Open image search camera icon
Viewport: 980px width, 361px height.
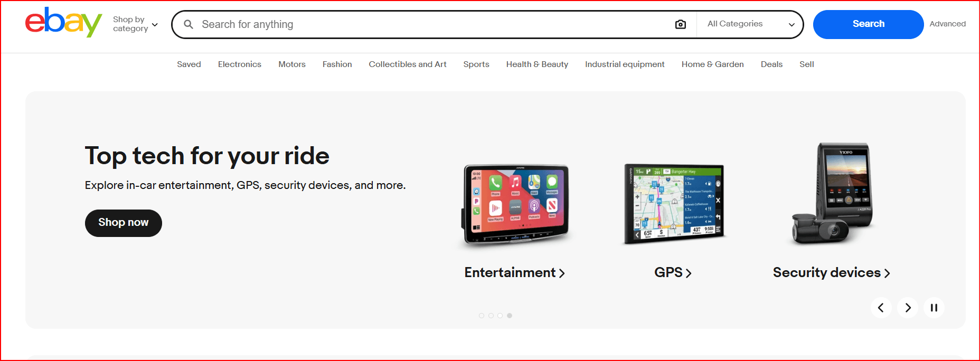[x=681, y=24]
